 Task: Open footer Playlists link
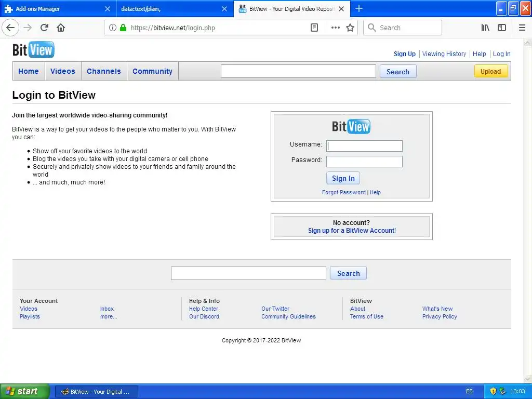[x=30, y=316]
